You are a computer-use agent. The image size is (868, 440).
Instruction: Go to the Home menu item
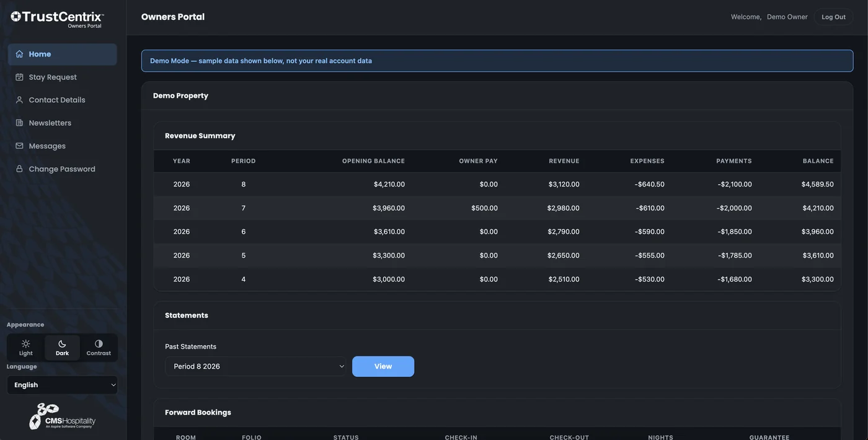62,54
